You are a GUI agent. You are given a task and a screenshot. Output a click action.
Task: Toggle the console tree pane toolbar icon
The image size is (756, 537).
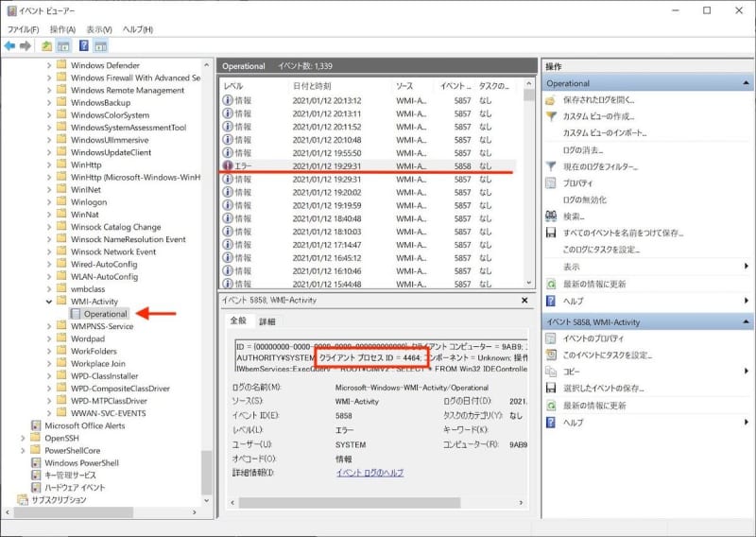tap(63, 45)
